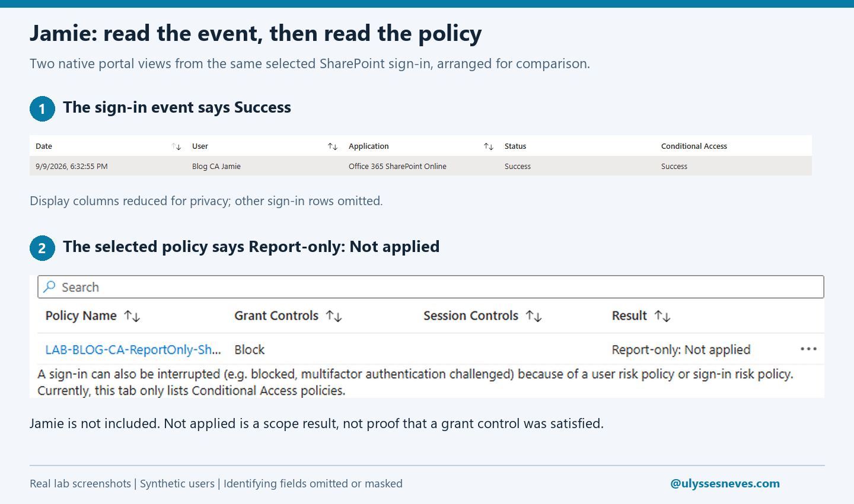854x504 pixels.
Task: Click the sort arrows next to Result
Action: [662, 316]
